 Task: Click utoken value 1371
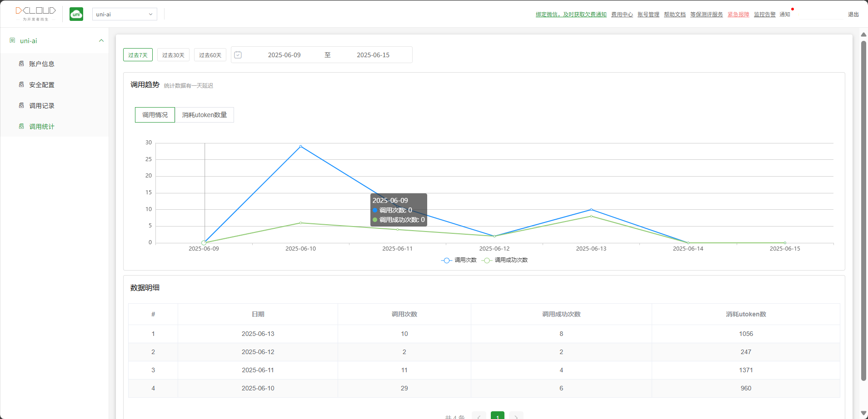tap(746, 370)
